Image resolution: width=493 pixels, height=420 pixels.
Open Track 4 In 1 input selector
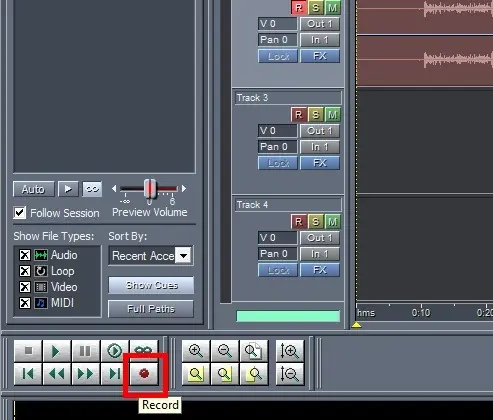(x=320, y=254)
